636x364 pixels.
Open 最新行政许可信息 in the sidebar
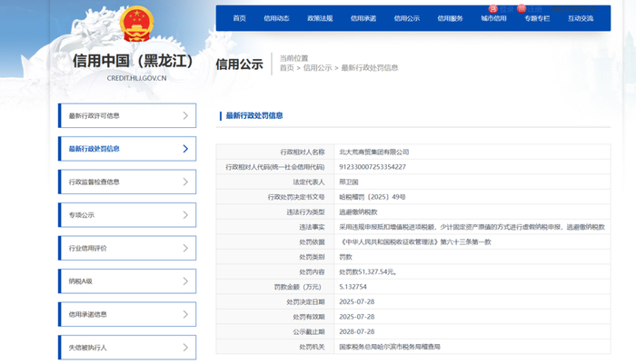tap(127, 115)
